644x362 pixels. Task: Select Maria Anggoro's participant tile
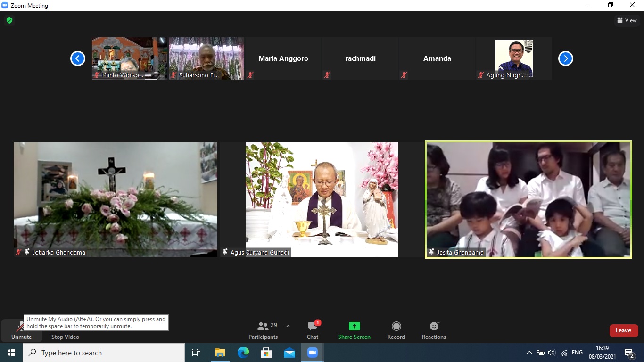[x=283, y=58]
